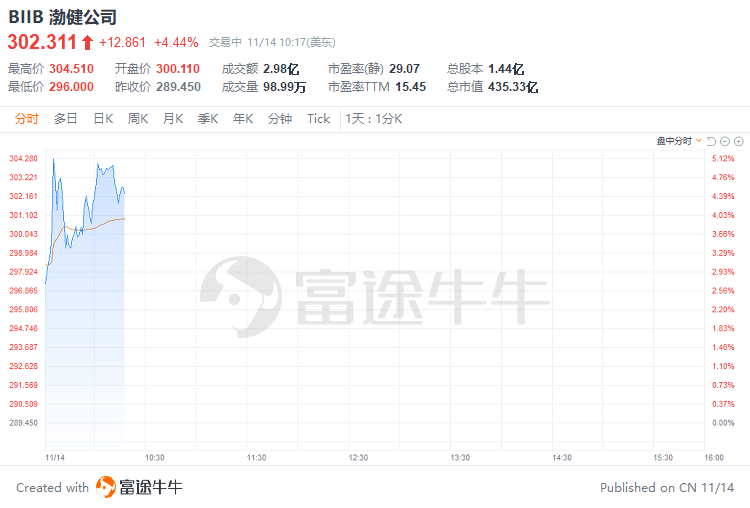Click percent axis label 0.00%
Screen dimensions: 750x508
723,423
